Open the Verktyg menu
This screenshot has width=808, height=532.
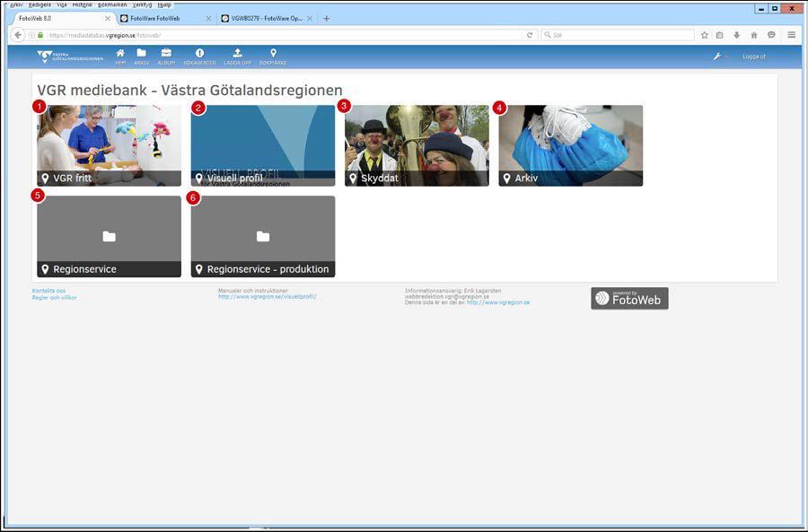142,4
